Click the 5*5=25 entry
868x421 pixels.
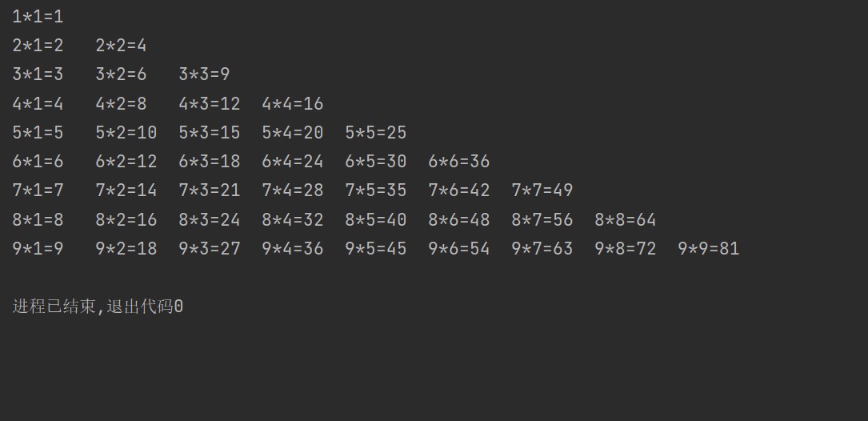click(375, 133)
